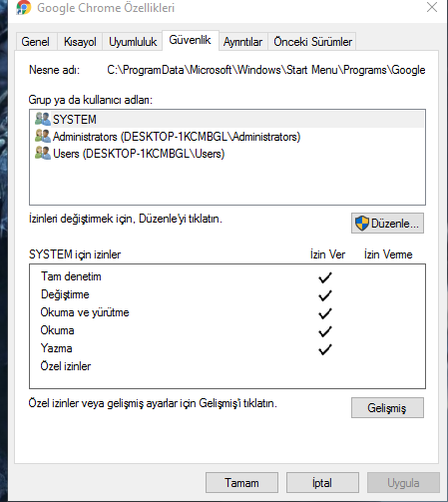This screenshot has height=502, width=448.
Task: Click the Users group icon
Action: [43, 153]
